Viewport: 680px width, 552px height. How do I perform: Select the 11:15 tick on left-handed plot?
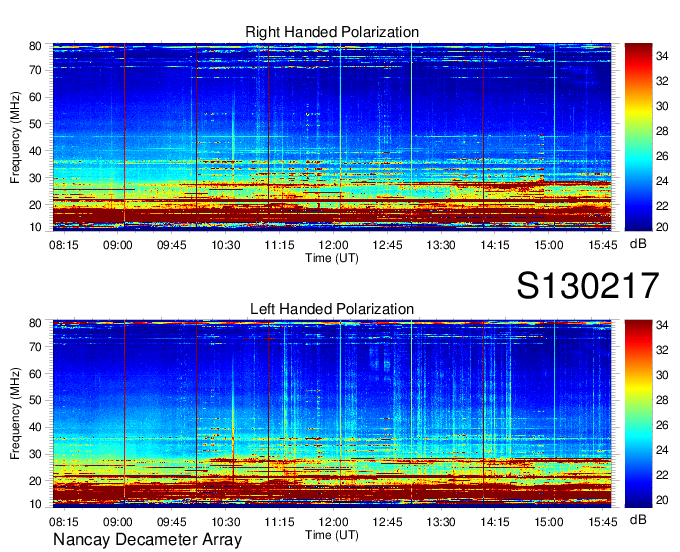point(279,522)
